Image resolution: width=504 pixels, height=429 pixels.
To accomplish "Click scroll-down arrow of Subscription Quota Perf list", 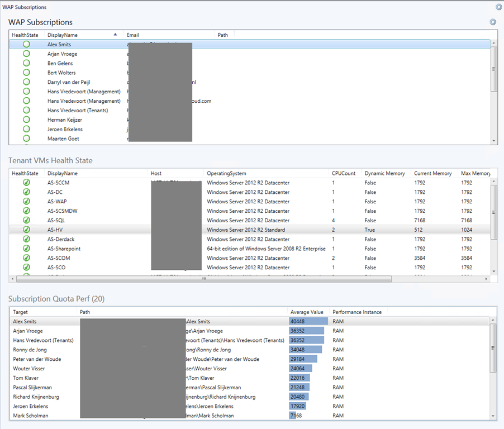I will click(x=493, y=416).
